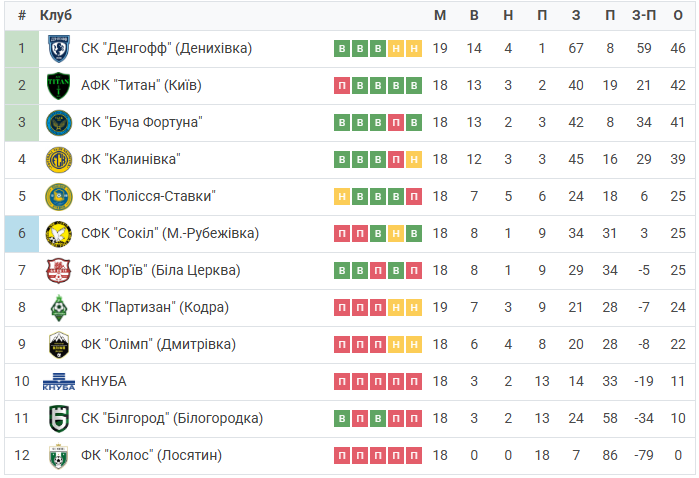699x478 pixels.
Task: Click the М matches played column header
Action: pos(440,15)
